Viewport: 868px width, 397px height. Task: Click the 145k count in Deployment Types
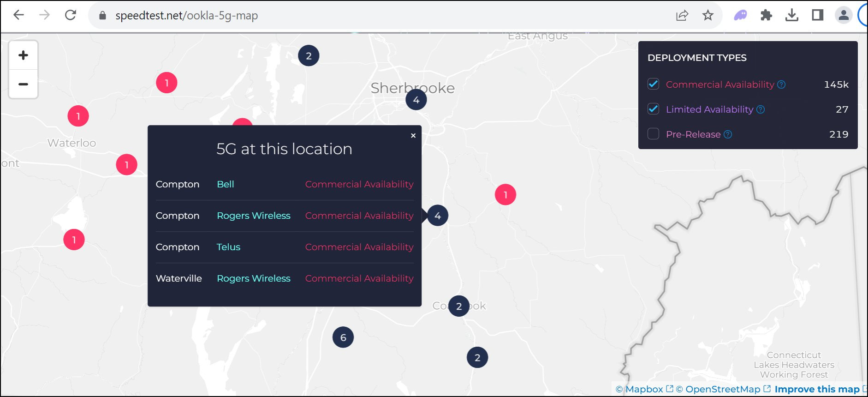click(836, 84)
